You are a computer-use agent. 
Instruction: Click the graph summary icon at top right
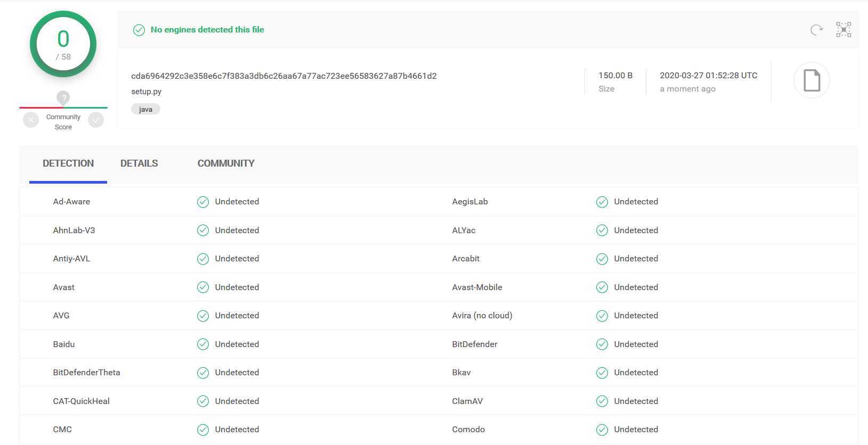coord(843,30)
